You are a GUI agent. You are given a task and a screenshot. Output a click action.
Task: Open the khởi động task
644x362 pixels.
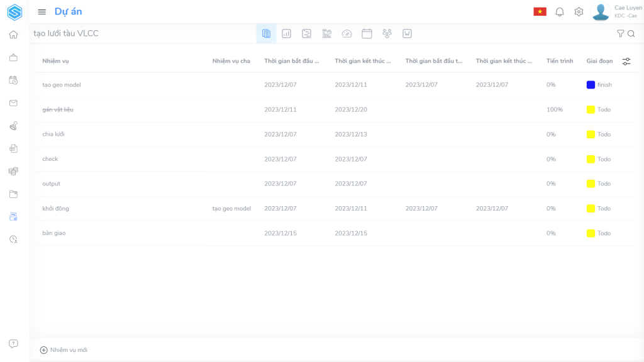[x=55, y=209]
